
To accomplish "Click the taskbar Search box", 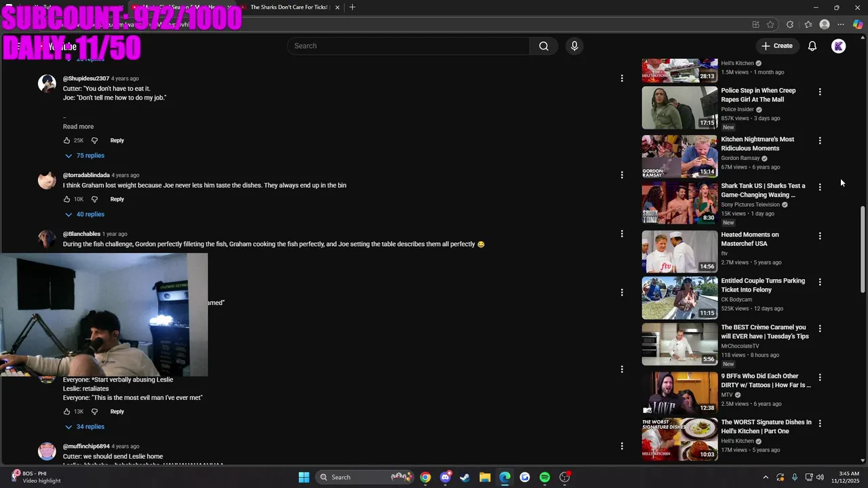I will pos(366,477).
